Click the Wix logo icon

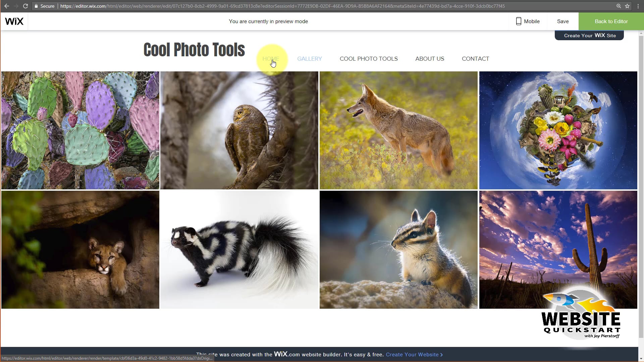(x=14, y=21)
